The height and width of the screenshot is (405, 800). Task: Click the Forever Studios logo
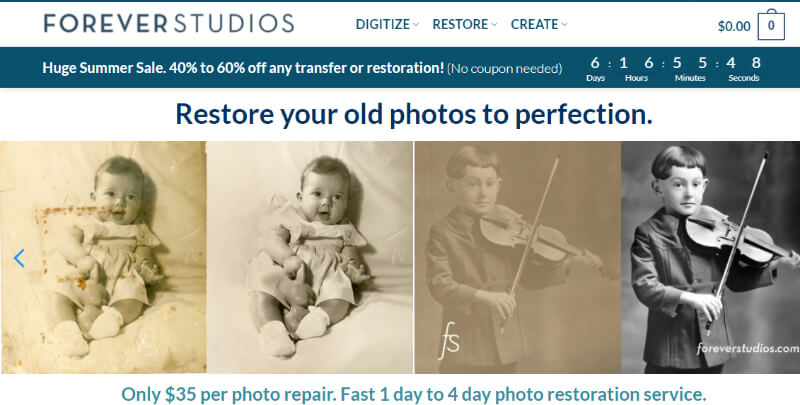click(169, 23)
